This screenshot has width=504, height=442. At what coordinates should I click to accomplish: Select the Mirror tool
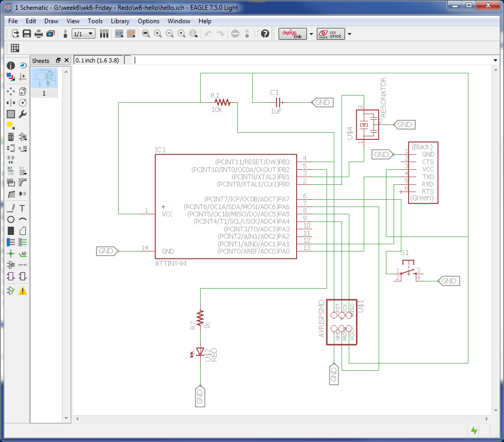(11, 103)
